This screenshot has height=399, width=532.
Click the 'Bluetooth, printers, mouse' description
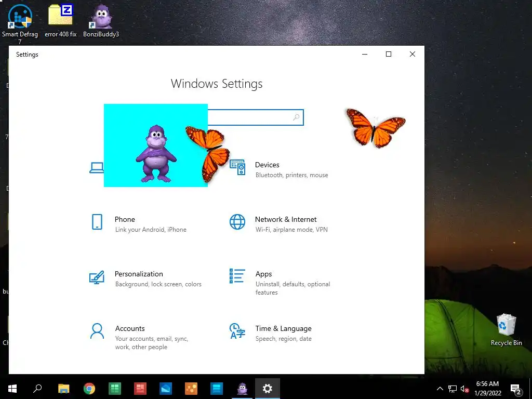[x=292, y=175]
